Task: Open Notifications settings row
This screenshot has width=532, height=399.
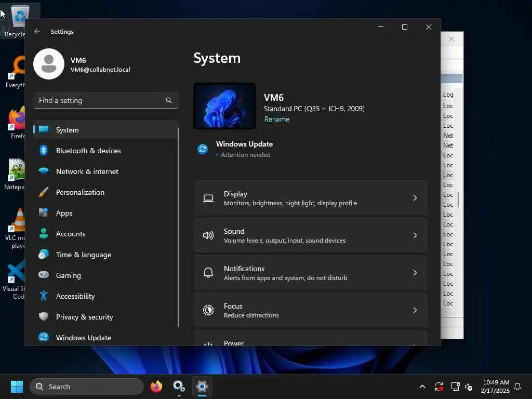Action: (x=311, y=273)
